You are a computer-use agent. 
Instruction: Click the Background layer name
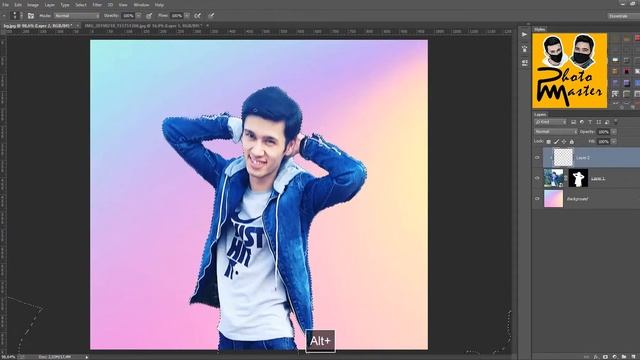pos(577,199)
